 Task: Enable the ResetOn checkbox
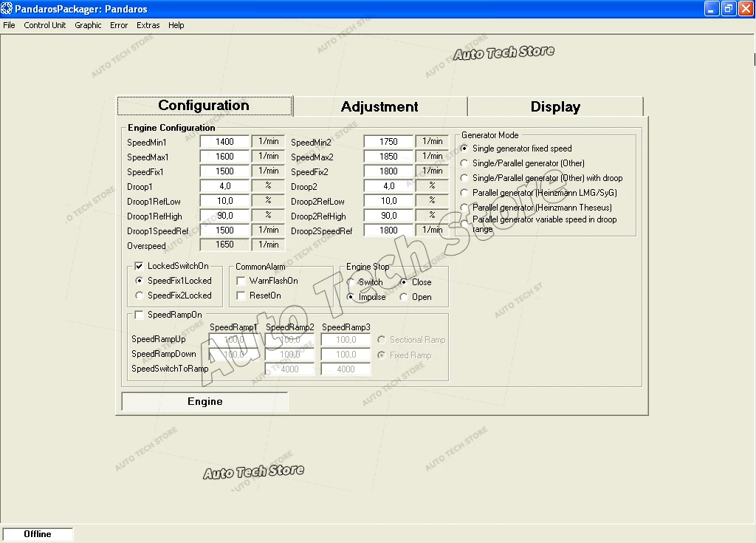(241, 296)
